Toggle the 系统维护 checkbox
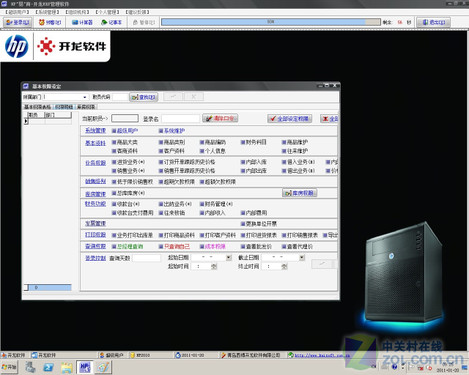The image size is (469, 375). (x=161, y=131)
